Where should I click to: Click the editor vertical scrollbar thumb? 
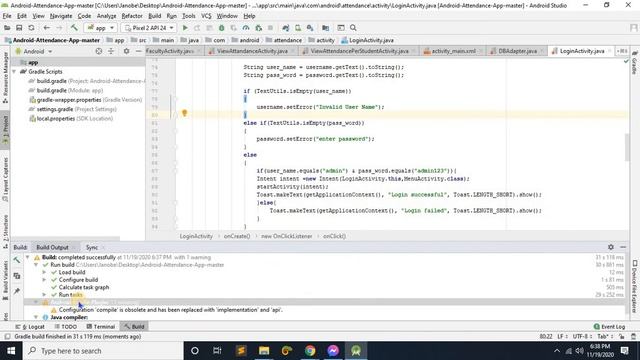[627, 148]
